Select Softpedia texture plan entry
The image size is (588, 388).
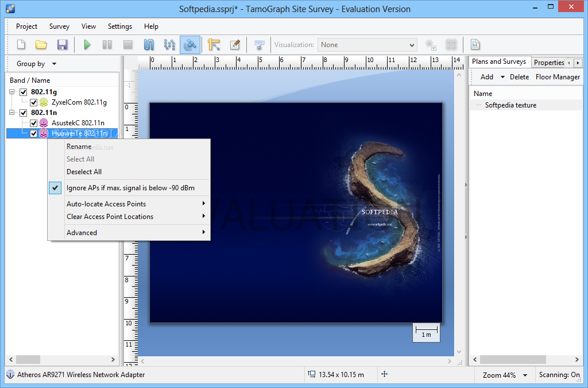[x=510, y=105]
